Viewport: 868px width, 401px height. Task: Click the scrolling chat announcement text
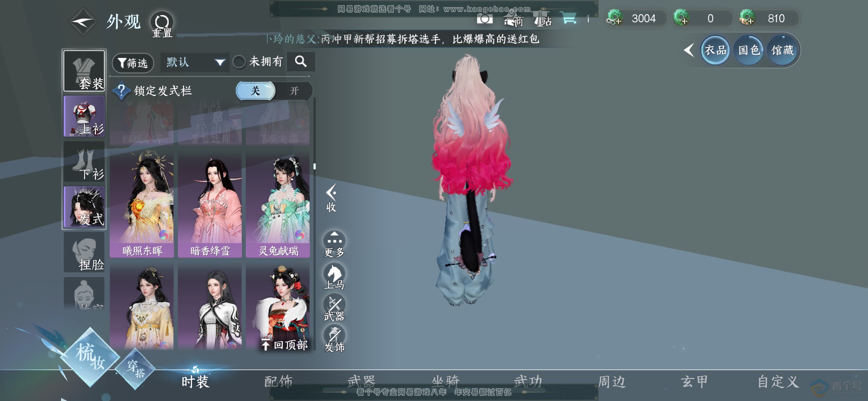[403, 39]
